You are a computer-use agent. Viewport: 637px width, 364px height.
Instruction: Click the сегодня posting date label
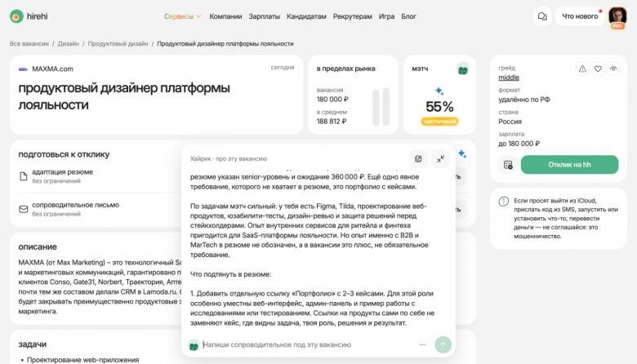[283, 68]
